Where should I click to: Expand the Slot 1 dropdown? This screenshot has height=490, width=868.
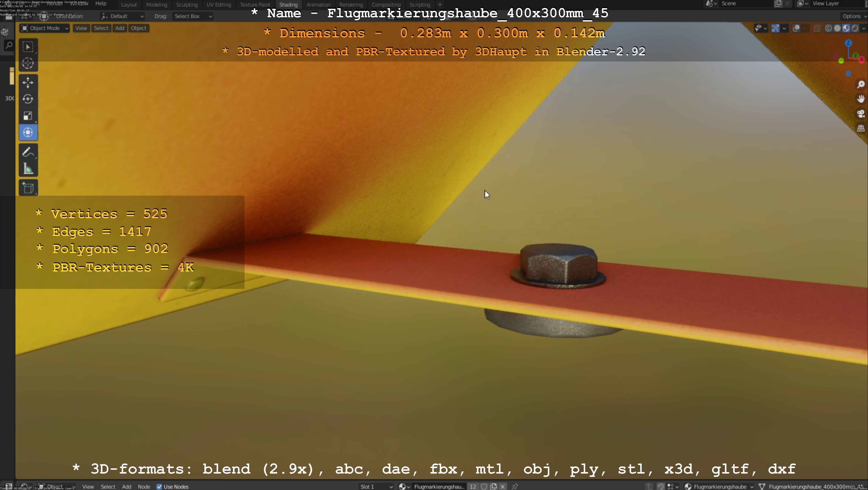pos(376,487)
